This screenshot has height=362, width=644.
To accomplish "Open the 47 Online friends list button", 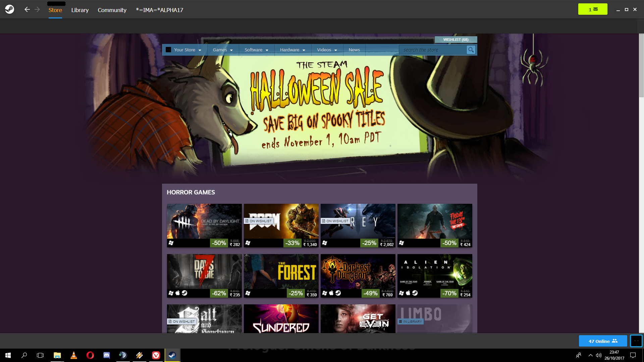I will click(603, 341).
